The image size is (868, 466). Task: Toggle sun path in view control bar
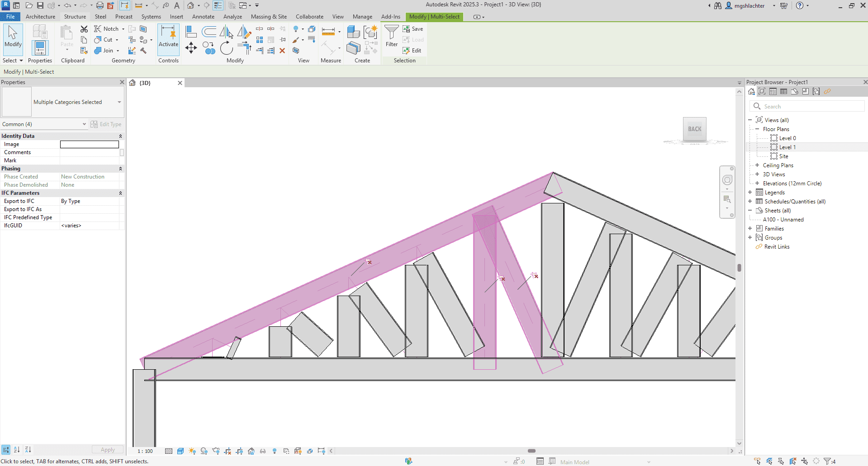coord(192,451)
